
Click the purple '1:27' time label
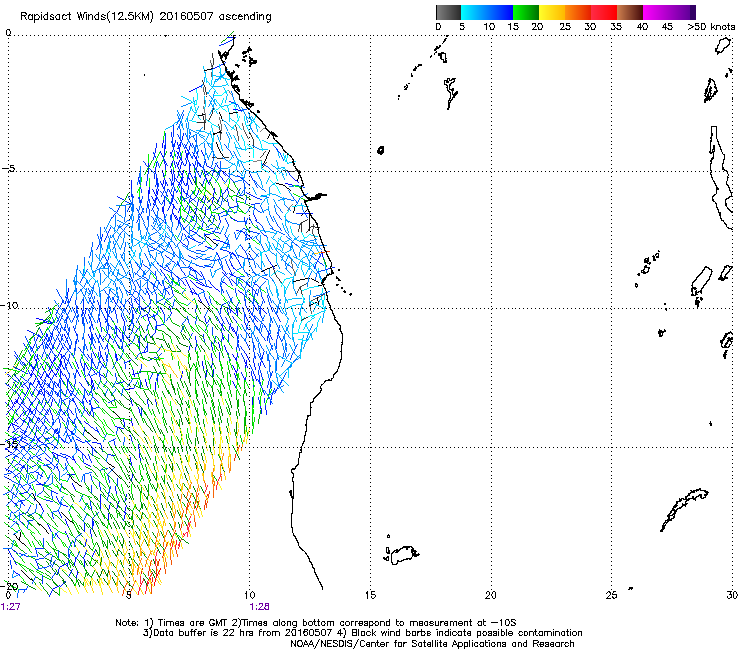coord(10,607)
